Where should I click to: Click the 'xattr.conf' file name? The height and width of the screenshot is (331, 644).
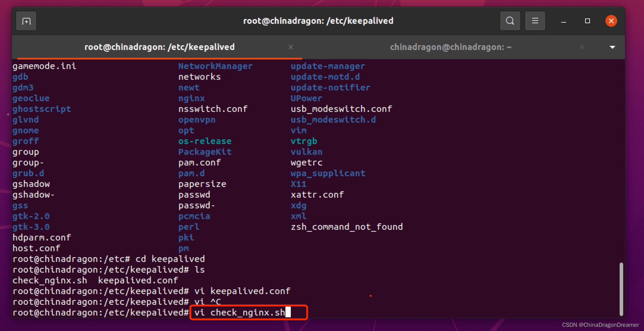(x=317, y=195)
